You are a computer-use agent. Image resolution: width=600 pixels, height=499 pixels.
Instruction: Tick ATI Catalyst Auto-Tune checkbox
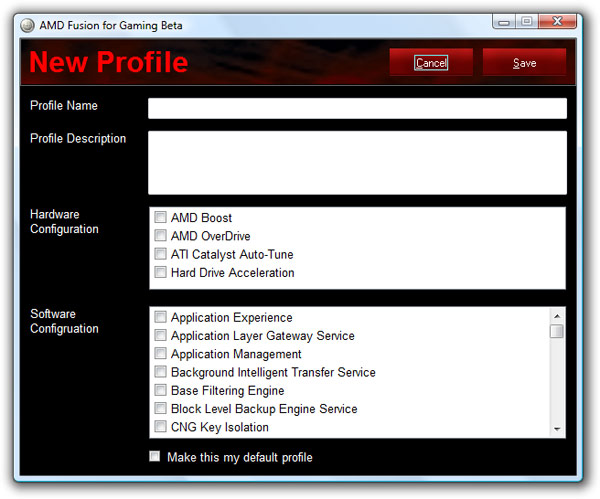point(160,254)
